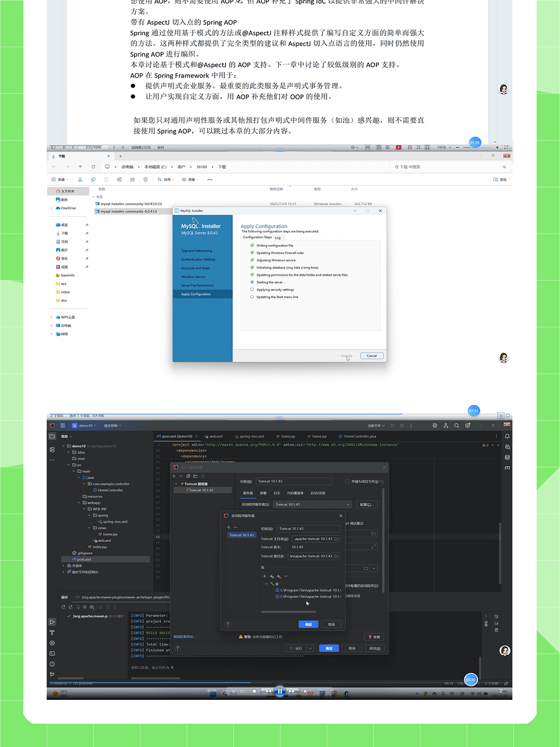Select the Starting the server radio button
The height and width of the screenshot is (747, 560).
pyautogui.click(x=252, y=282)
